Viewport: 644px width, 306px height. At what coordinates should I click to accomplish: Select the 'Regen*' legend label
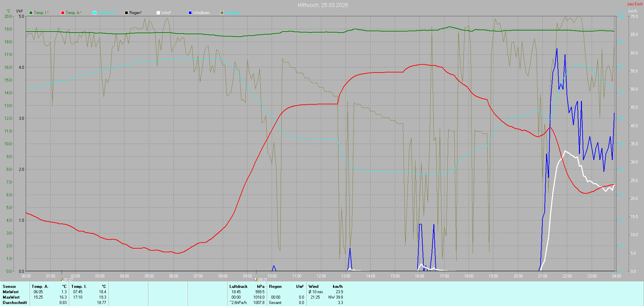[x=136, y=13]
